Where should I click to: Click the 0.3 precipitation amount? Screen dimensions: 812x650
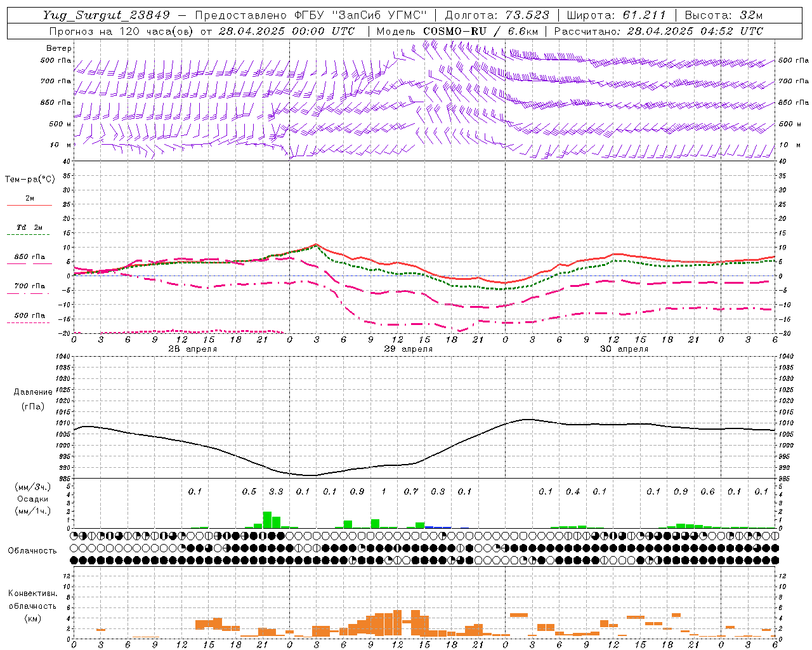point(438,491)
